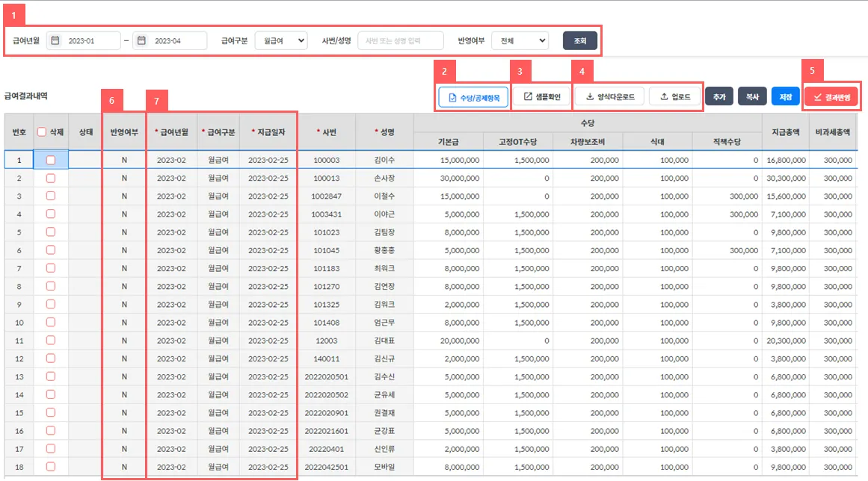Click the calendar icon of the end month field
The width and height of the screenshot is (868, 481).
(142, 41)
